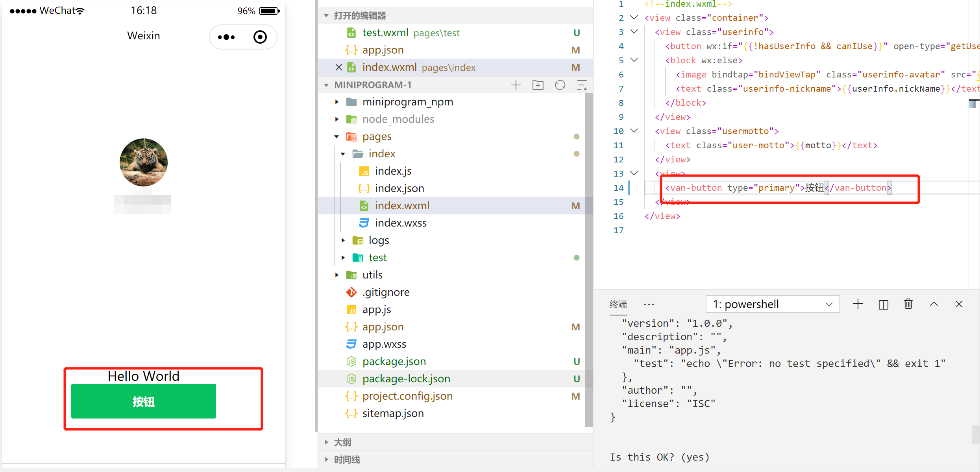Open the simulator's three-dot capsule menu
This screenshot has width=980, height=472.
pyautogui.click(x=226, y=37)
